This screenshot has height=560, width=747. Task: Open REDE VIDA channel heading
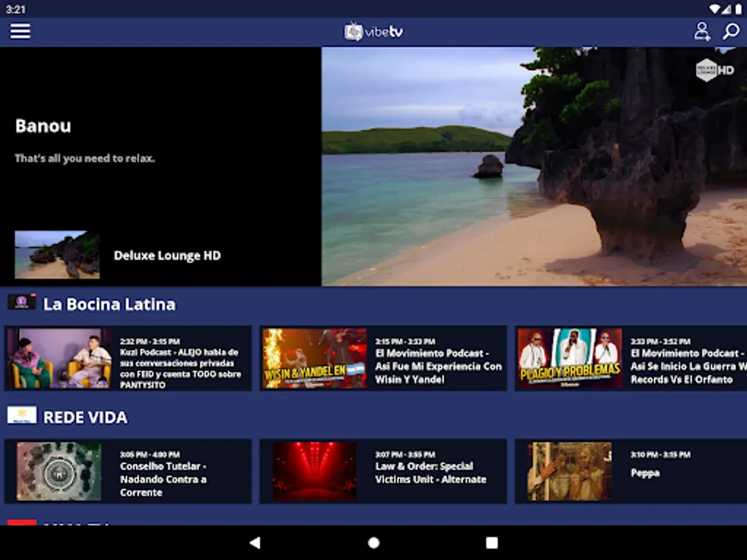(85, 417)
